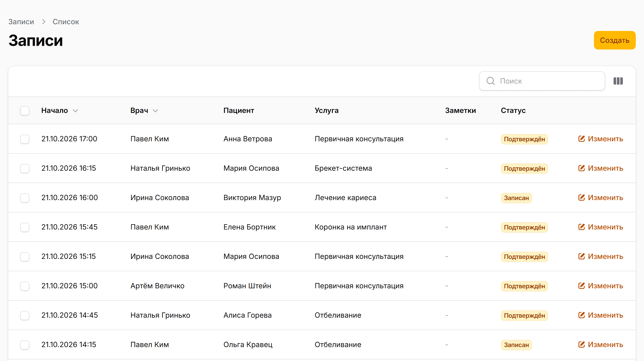Image resolution: width=644 pixels, height=361 pixels.
Task: Sort by the Начало column
Action: [x=60, y=111]
